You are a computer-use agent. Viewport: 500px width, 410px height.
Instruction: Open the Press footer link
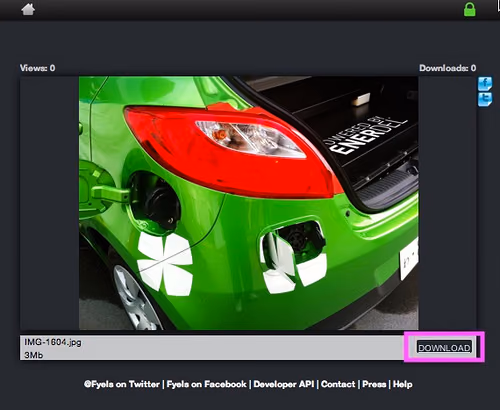pyautogui.click(x=374, y=384)
